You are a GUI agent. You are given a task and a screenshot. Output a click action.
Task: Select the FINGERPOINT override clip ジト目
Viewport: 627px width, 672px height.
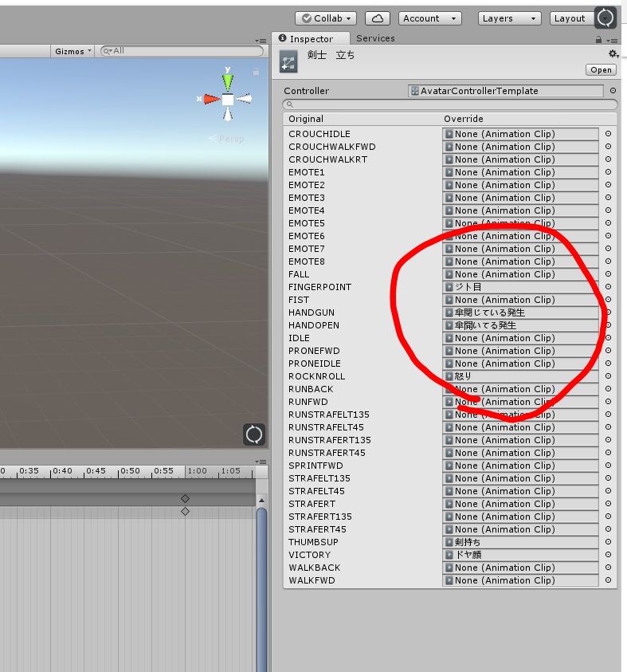coord(520,287)
